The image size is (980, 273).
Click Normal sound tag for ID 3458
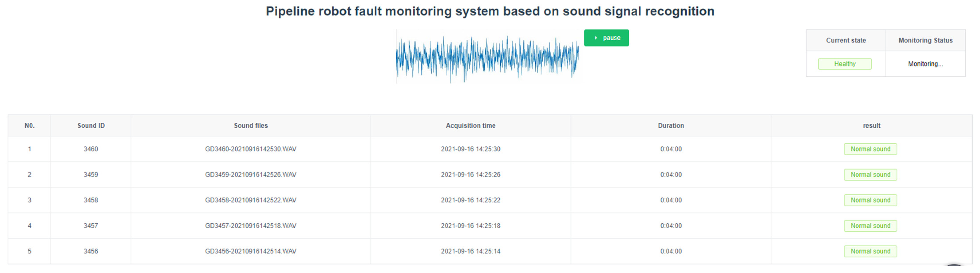pyautogui.click(x=870, y=200)
